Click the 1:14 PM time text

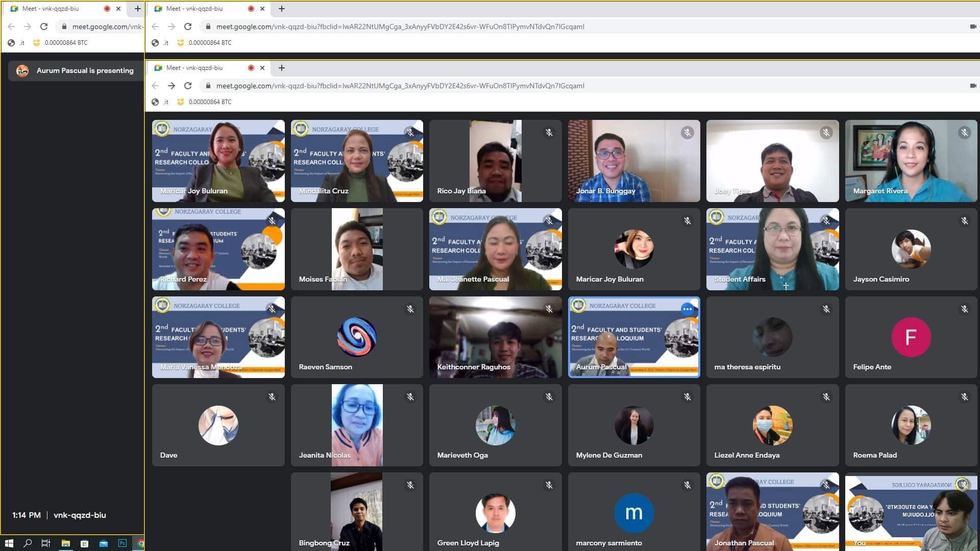tap(27, 515)
